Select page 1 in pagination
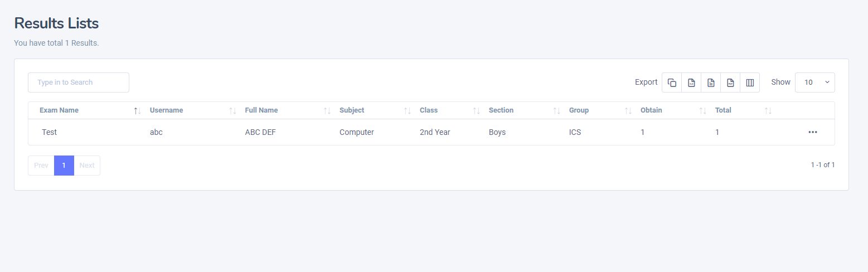This screenshot has height=272, width=868. [x=64, y=166]
